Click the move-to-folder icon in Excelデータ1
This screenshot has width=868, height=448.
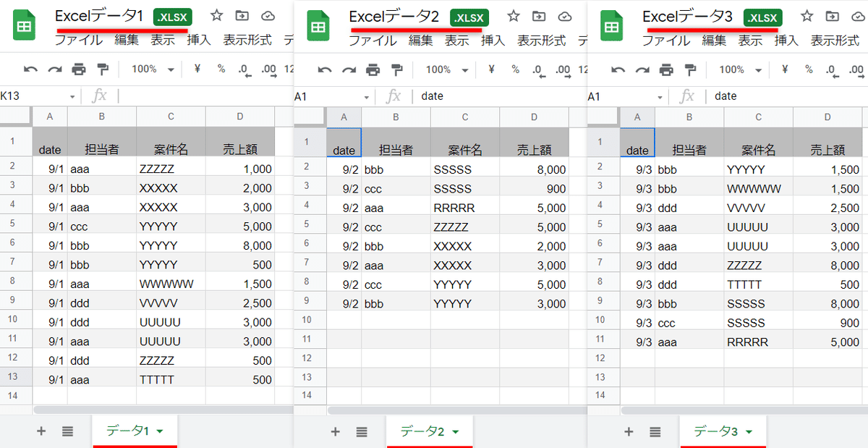point(242,16)
